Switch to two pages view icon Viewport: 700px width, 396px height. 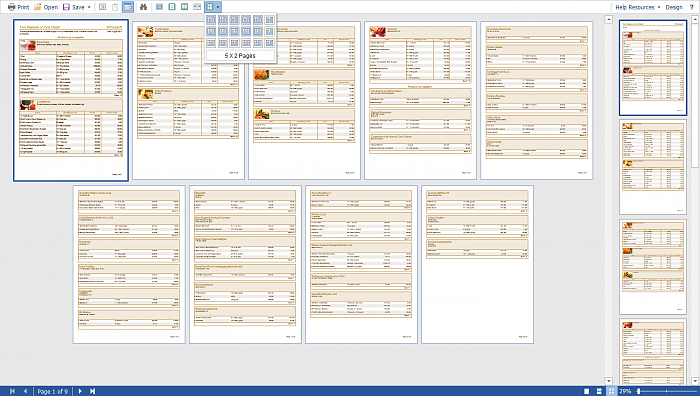(184, 7)
